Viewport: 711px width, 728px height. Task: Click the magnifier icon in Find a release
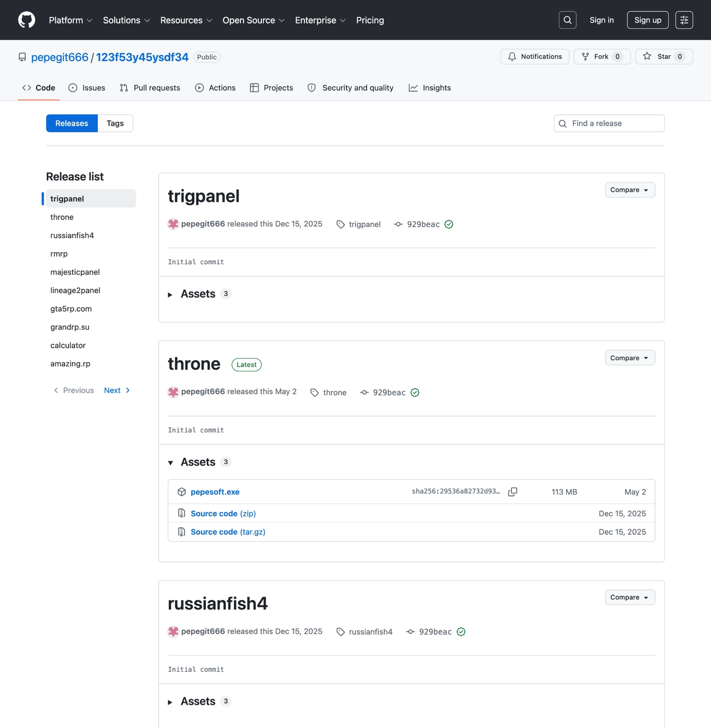coord(563,123)
